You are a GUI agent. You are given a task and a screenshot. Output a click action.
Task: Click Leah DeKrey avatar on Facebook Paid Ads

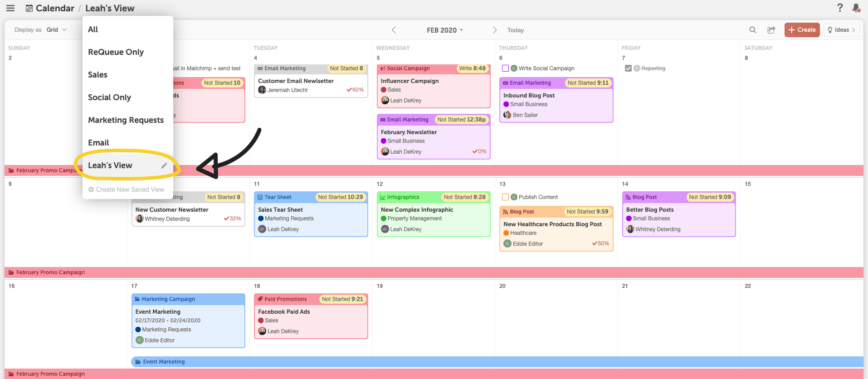coord(262,331)
